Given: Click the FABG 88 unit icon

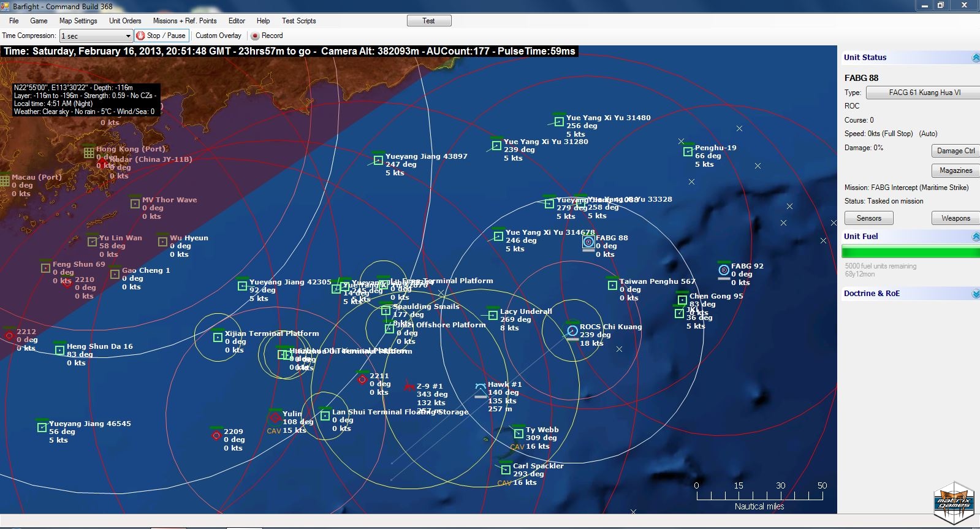Looking at the screenshot, I should [588, 242].
